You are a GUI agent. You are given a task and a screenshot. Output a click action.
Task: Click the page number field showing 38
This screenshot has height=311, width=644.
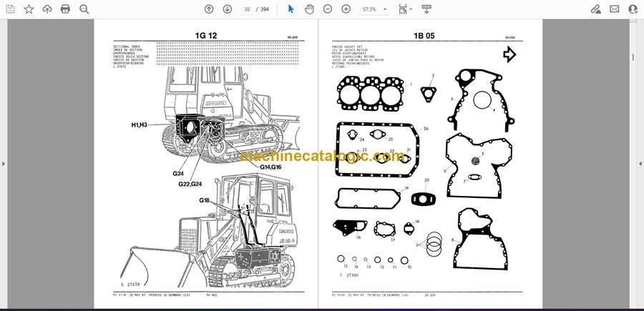(x=246, y=9)
